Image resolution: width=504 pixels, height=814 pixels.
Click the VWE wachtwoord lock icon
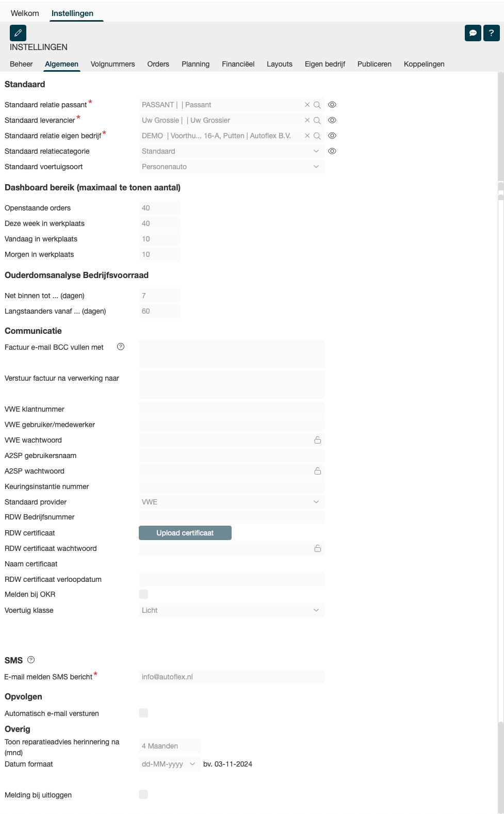pos(318,440)
